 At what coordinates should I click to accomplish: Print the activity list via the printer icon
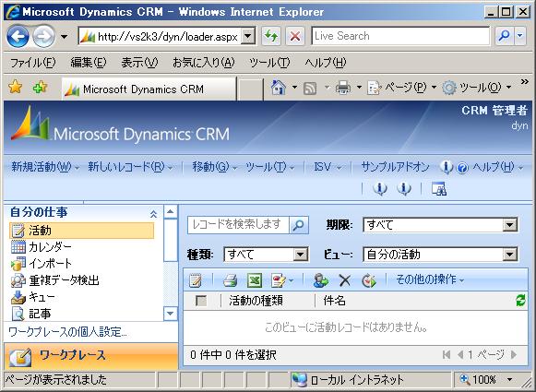[x=230, y=280]
